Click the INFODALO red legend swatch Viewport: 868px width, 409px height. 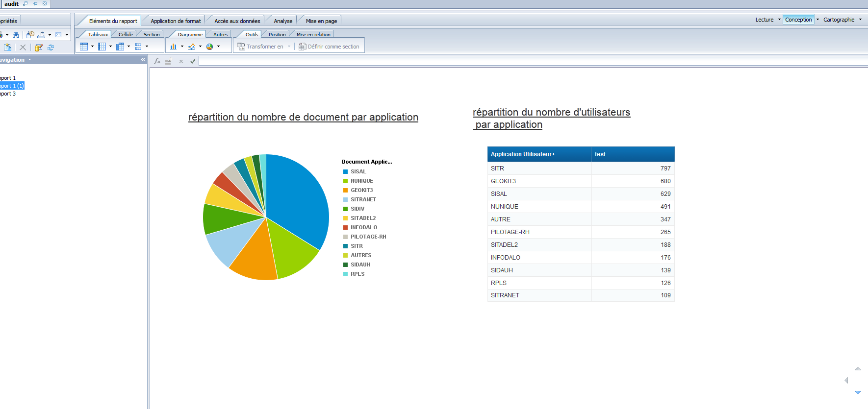pyautogui.click(x=345, y=227)
